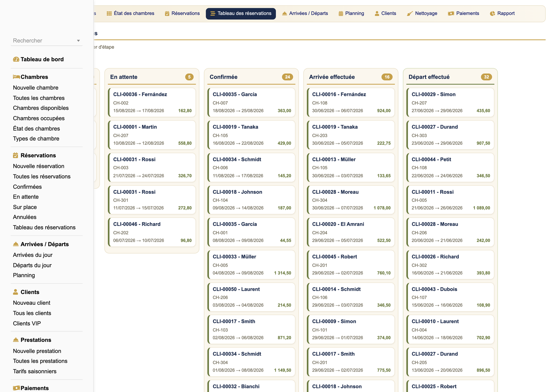The width and height of the screenshot is (551, 392).
Task: Click Nouvelle réservation in sidebar
Action: 39,166
